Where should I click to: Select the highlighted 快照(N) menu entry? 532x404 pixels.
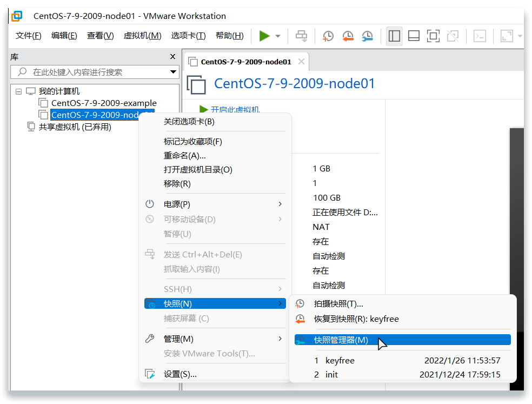pos(215,303)
